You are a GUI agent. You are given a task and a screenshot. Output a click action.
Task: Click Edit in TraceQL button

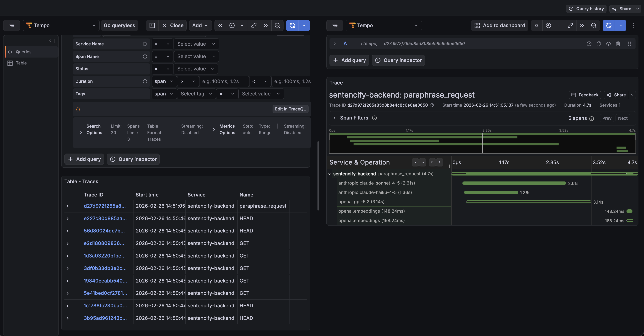(x=290, y=109)
